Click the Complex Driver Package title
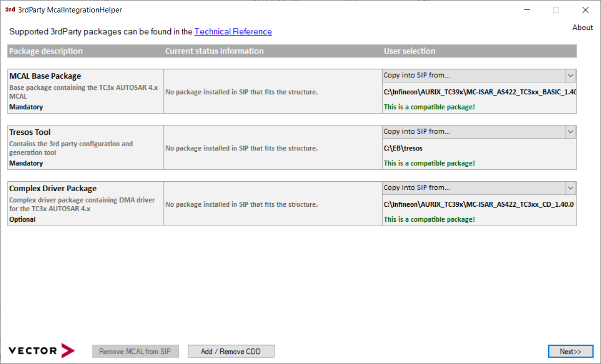The image size is (601, 364). [x=53, y=188]
